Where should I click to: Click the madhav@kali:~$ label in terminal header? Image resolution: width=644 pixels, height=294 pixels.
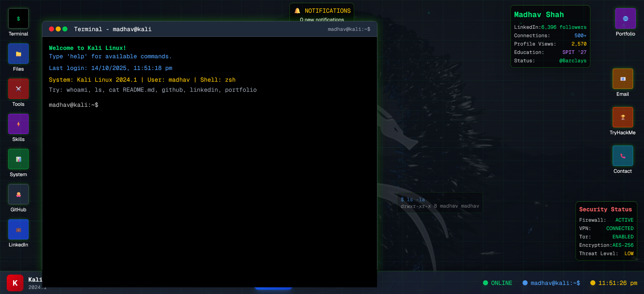click(x=349, y=29)
